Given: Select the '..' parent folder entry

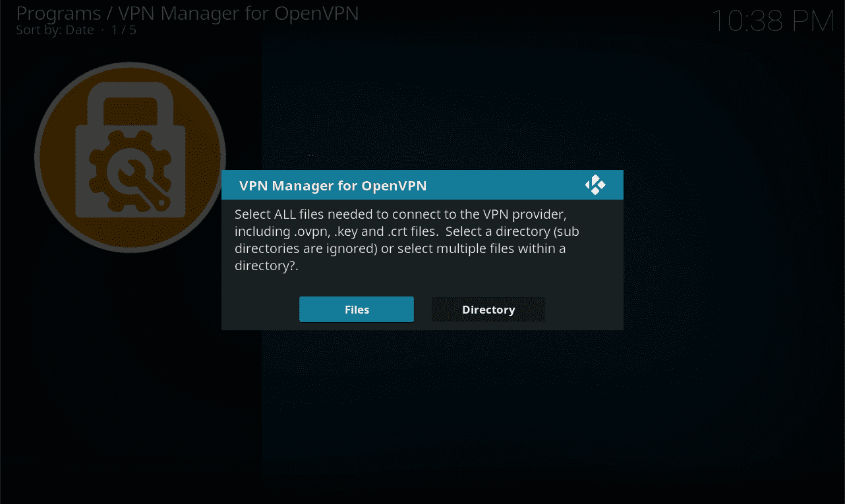Looking at the screenshot, I should pos(311,155).
